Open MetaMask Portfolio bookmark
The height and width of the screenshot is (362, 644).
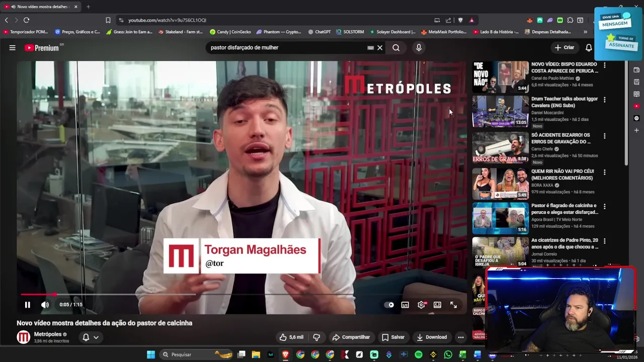click(x=444, y=32)
